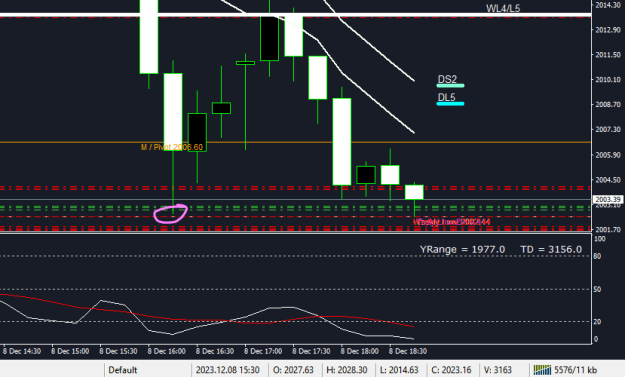Click the last white candle at 18:30

tap(414, 192)
